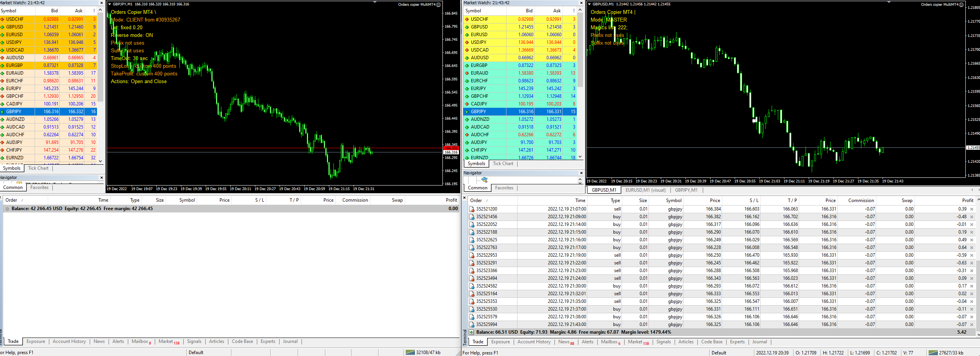Click scroll-down arrow of right Market Watch list
The image size is (980, 356).
[x=580, y=157]
